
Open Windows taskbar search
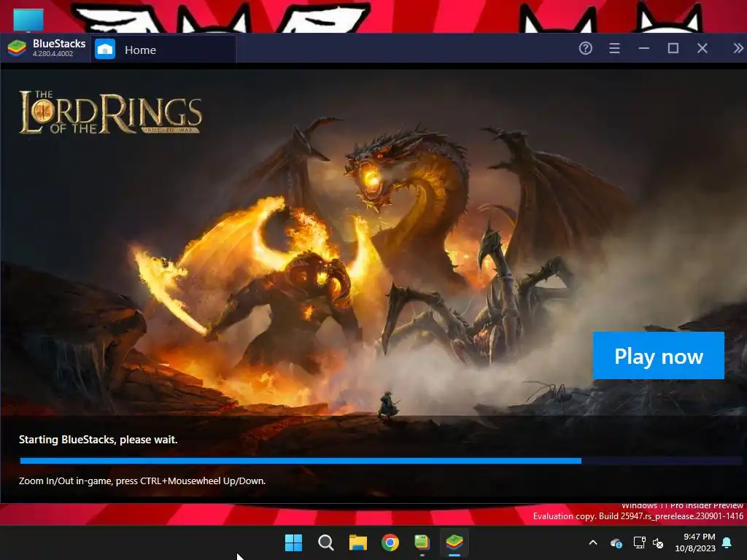326,542
